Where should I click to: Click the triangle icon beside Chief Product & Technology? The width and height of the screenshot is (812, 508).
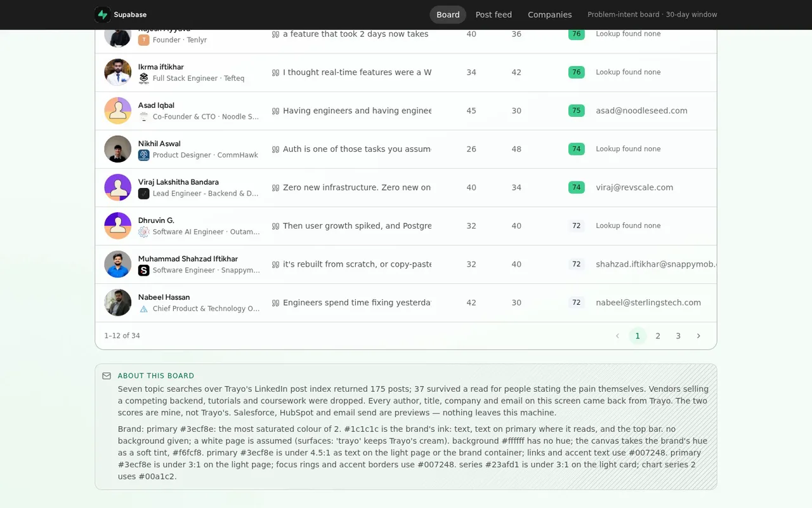coord(144,309)
